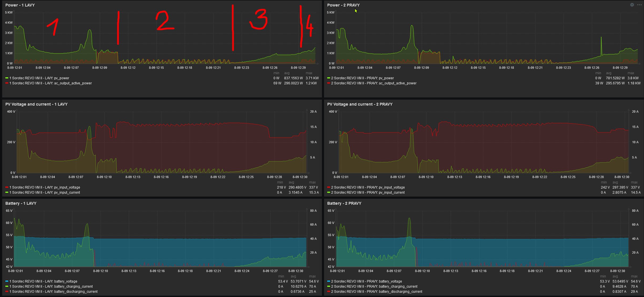Viewport: 644px width, 297px height.
Task: Click the 8-09 12:09 label on Power - 1 LAVY axis
Action: pos(100,68)
